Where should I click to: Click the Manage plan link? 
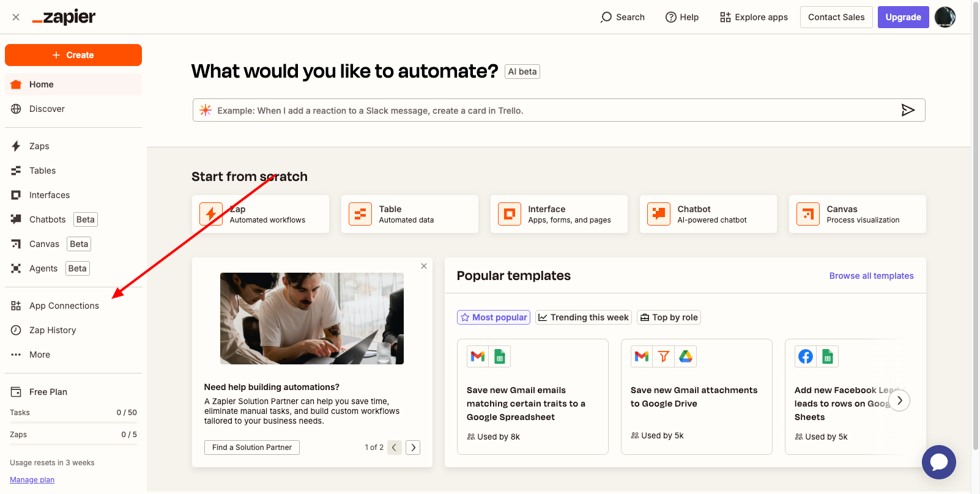click(x=32, y=480)
